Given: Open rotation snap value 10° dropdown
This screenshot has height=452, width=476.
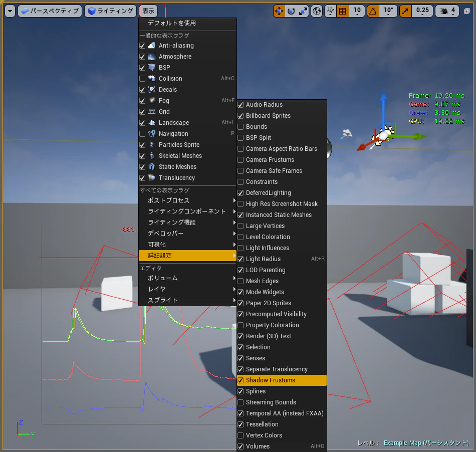Looking at the screenshot, I should (388, 11).
